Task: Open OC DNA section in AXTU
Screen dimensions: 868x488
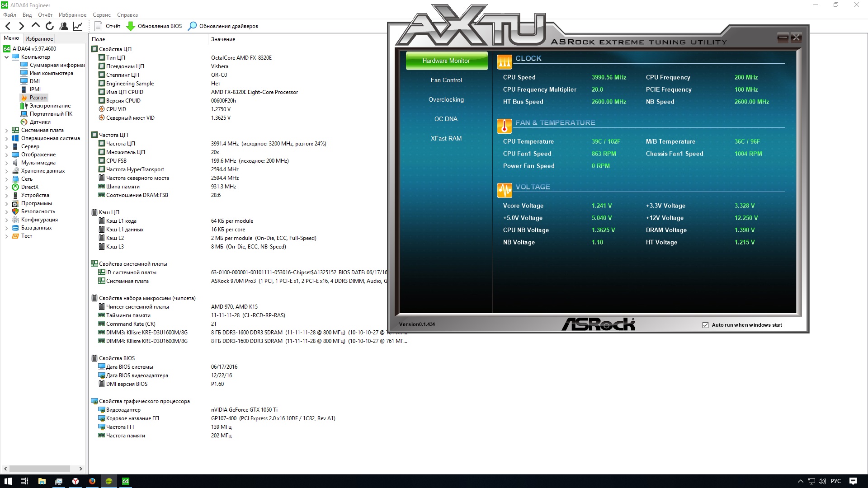Action: 446,119
